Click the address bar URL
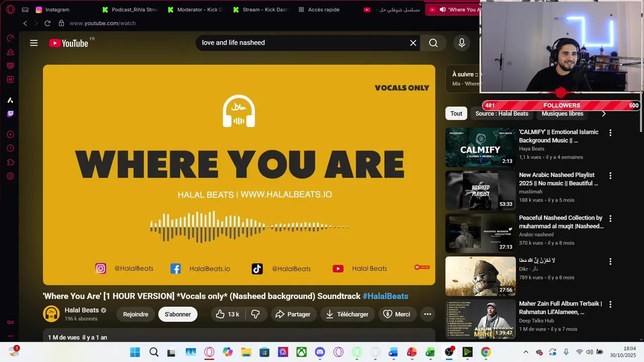The height and width of the screenshot is (362, 644). 103,23
